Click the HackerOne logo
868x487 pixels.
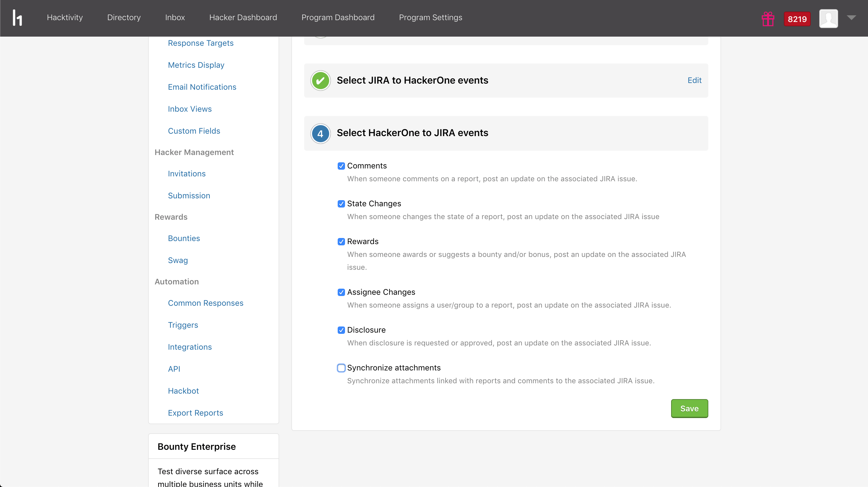pos(17,18)
